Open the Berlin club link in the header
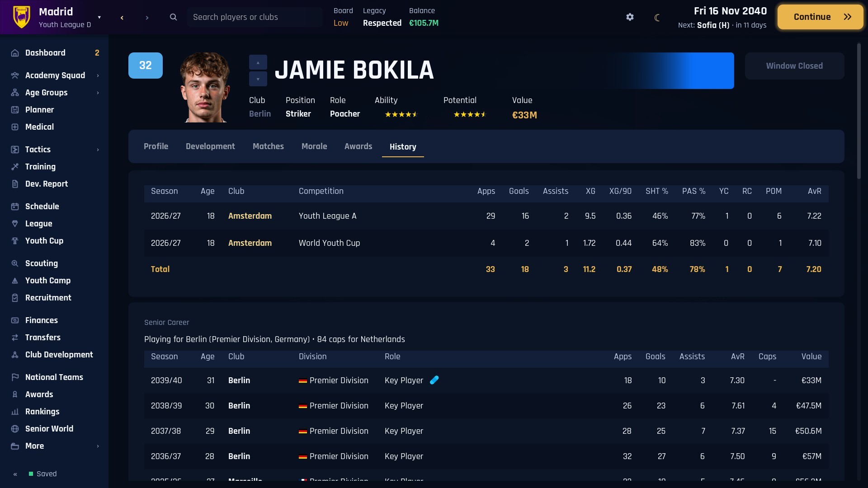868x488 pixels. point(260,114)
